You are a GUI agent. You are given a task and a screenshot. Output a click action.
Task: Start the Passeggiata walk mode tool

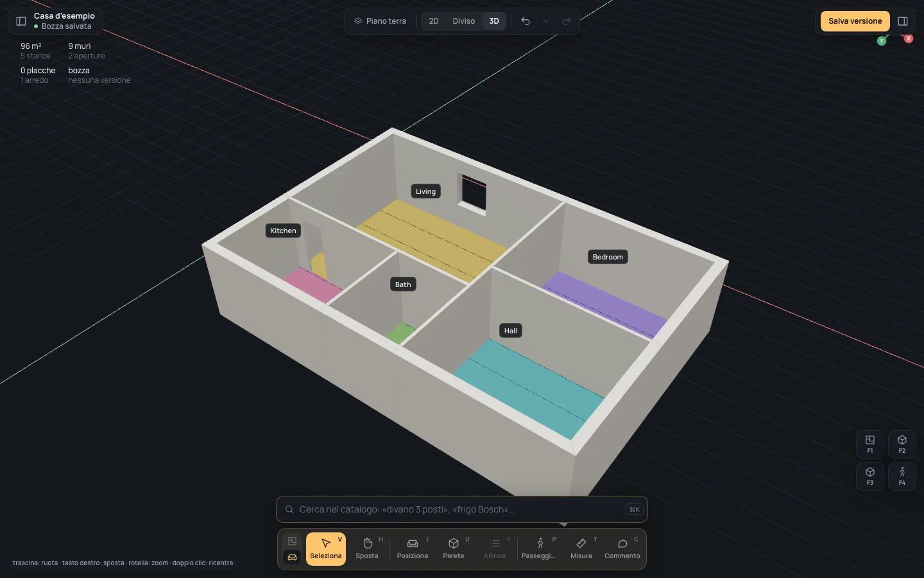coord(540,549)
